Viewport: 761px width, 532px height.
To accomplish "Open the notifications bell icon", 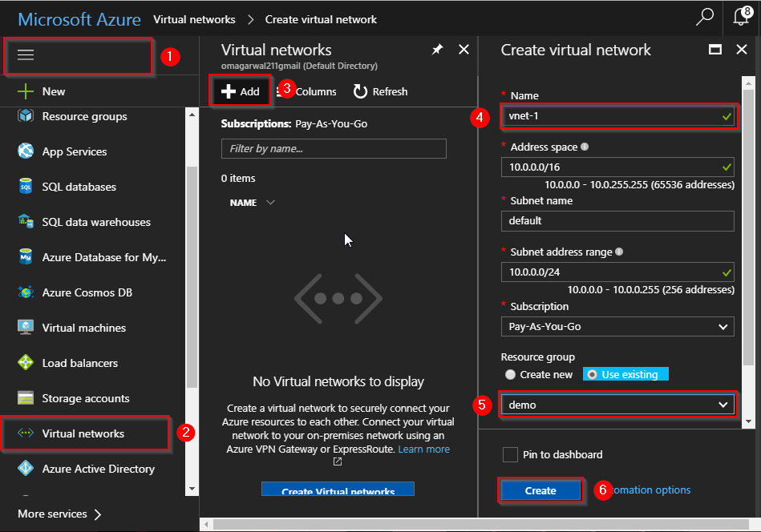I will [x=742, y=17].
